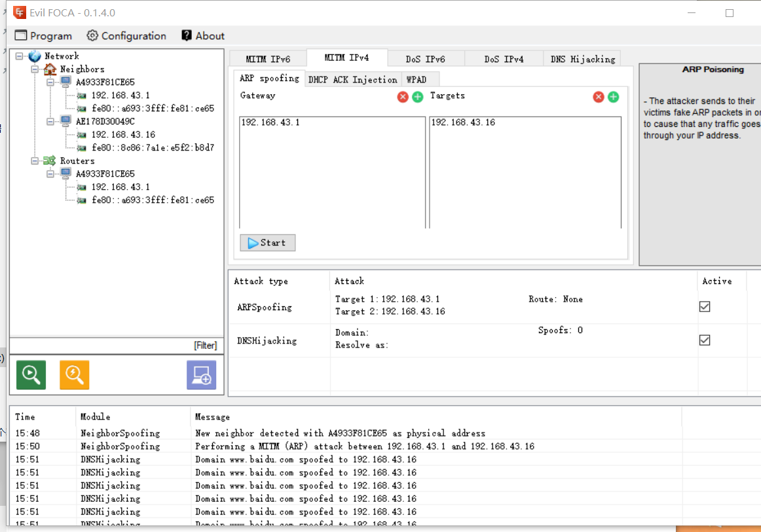
Task: Click the computer icon of A4933F81CE65 under Routers
Action: [65, 173]
